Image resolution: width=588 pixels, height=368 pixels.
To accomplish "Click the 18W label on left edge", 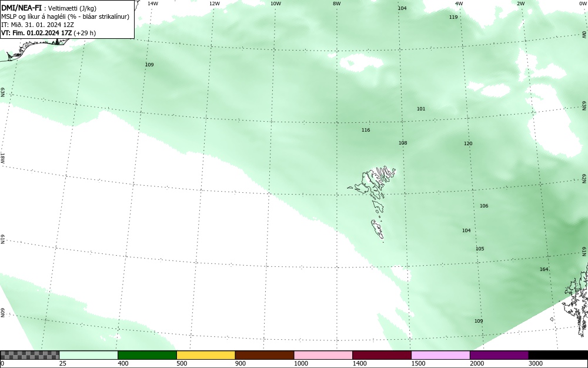I will (x=2, y=158).
